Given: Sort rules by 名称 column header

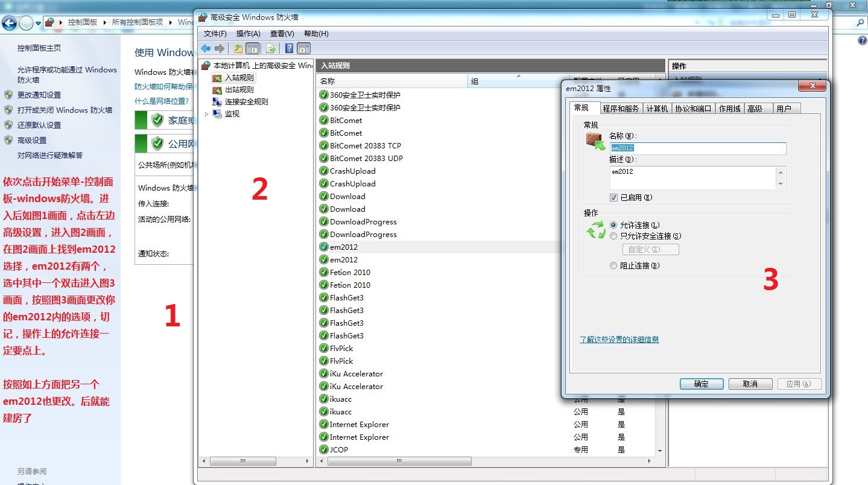Looking at the screenshot, I should [391, 81].
